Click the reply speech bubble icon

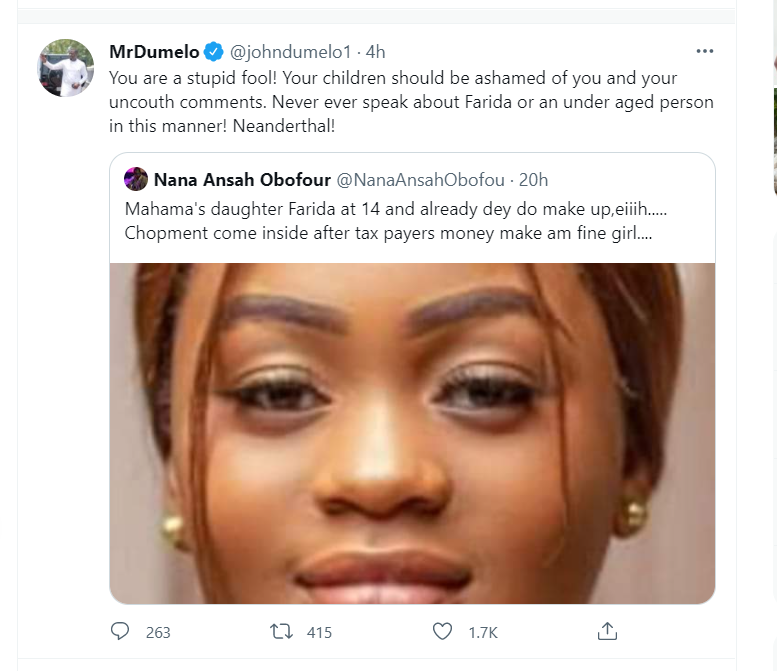(x=120, y=632)
